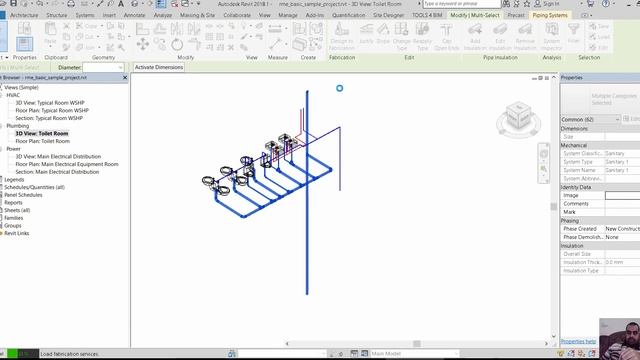The height and width of the screenshot is (360, 640).
Task: Click the Activate Dimensions button
Action: coord(159,67)
